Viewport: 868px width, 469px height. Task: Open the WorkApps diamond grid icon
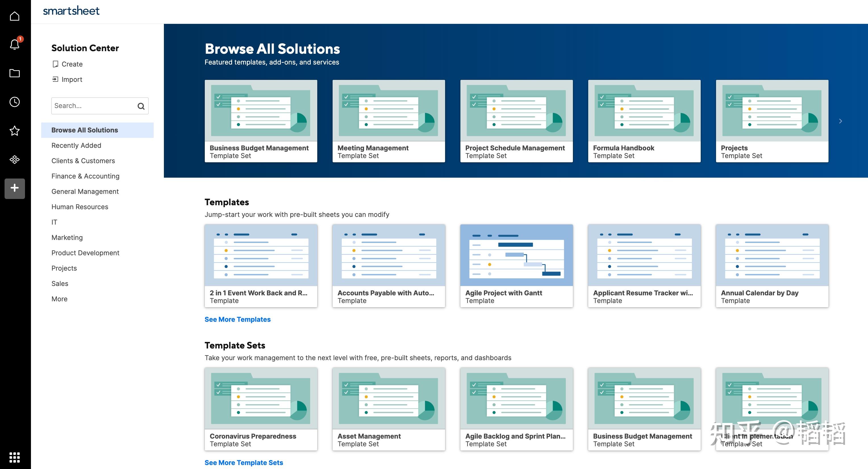tap(14, 159)
